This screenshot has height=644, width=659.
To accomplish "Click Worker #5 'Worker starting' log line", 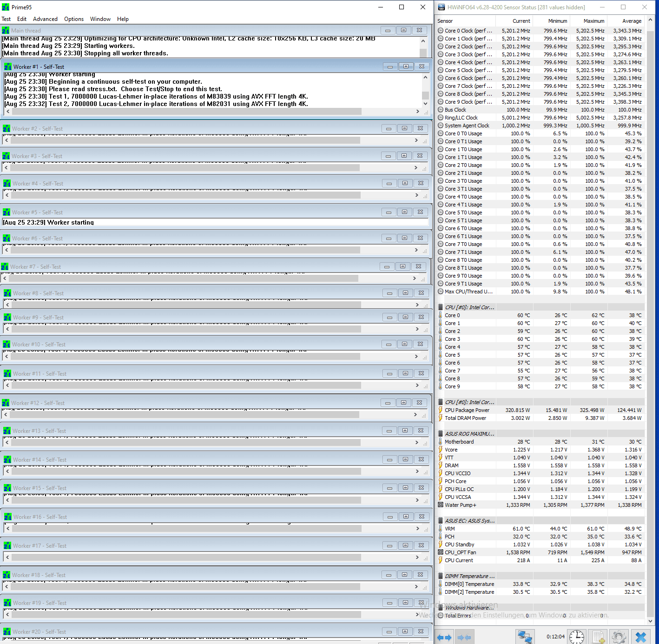I will 48,222.
